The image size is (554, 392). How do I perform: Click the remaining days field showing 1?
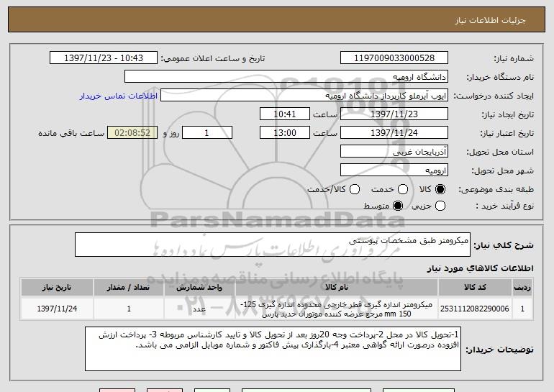[x=207, y=133]
